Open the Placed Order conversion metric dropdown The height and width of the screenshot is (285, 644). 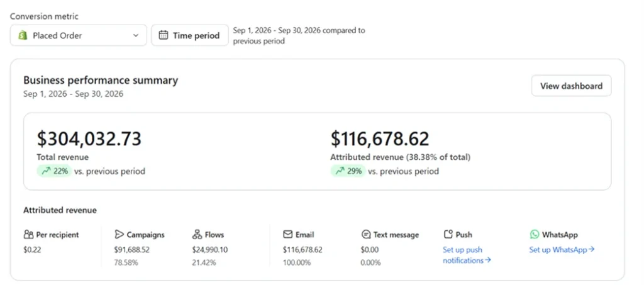[x=79, y=35]
